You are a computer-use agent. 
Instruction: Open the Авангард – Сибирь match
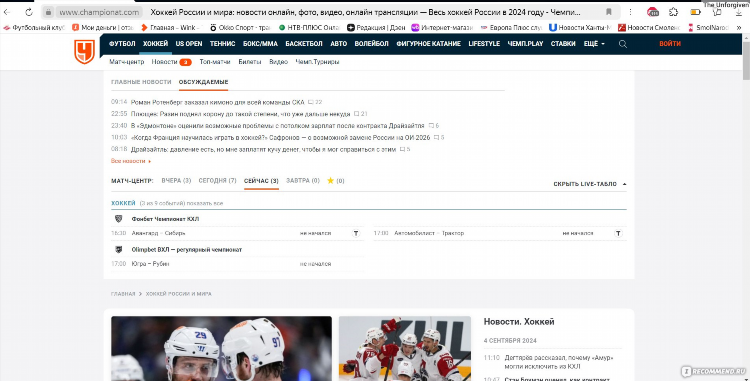pos(158,233)
